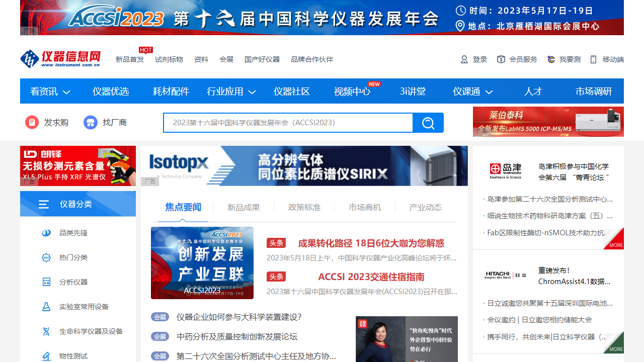Open the 创新发展 产业互联 ACCSI2023 thumbnail
The image size is (644, 362).
(202, 263)
